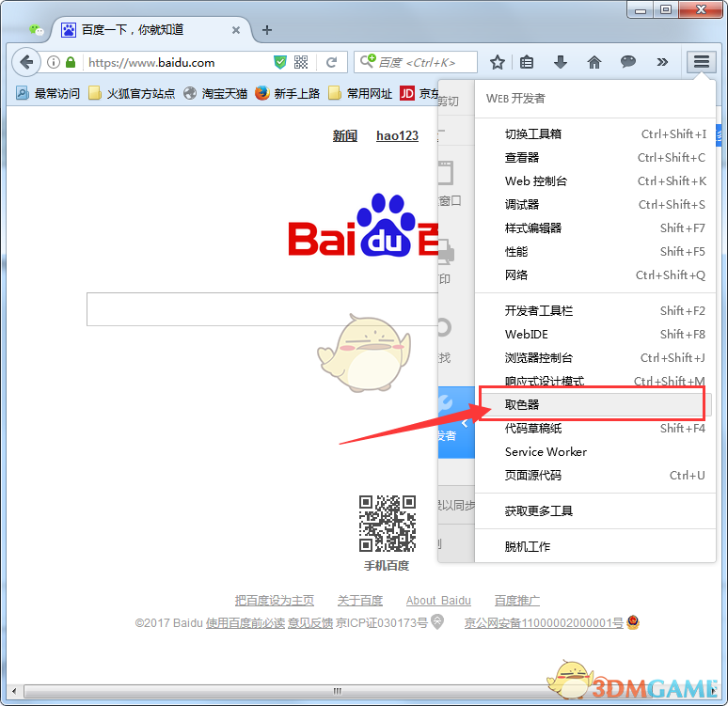The width and height of the screenshot is (728, 706).
Task: Click 获取更多工具 menu entry
Action: 594,511
